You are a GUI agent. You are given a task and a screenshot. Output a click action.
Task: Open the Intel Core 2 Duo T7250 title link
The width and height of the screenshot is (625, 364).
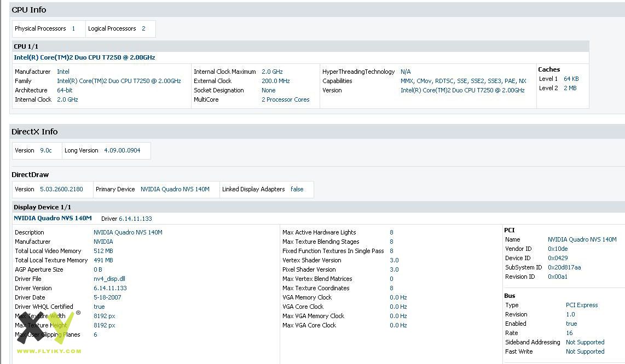tap(84, 57)
